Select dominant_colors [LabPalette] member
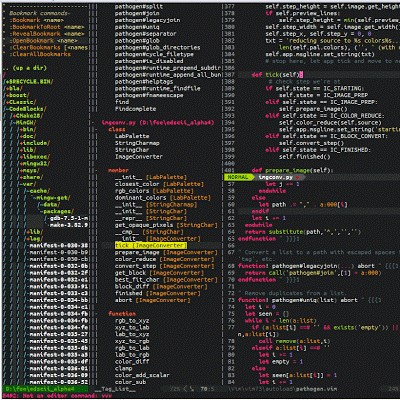Image resolution: width=400 pixels, height=400 pixels. pyautogui.click(x=163, y=198)
